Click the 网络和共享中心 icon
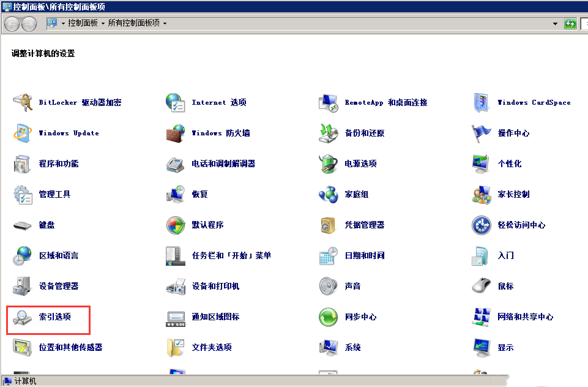The image size is (588, 387). pyautogui.click(x=482, y=317)
